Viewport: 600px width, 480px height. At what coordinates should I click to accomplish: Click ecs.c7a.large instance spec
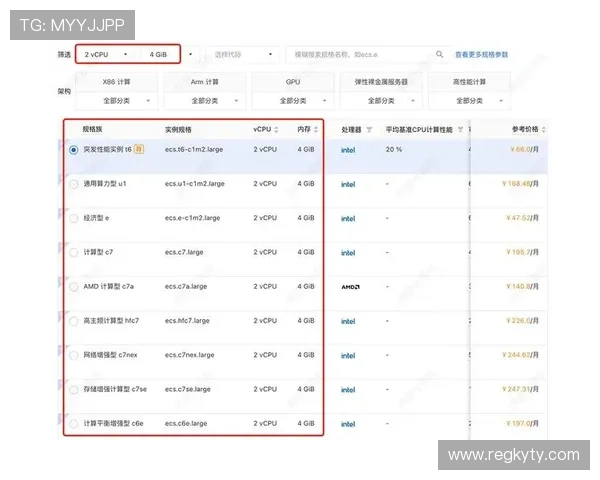pyautogui.click(x=186, y=286)
